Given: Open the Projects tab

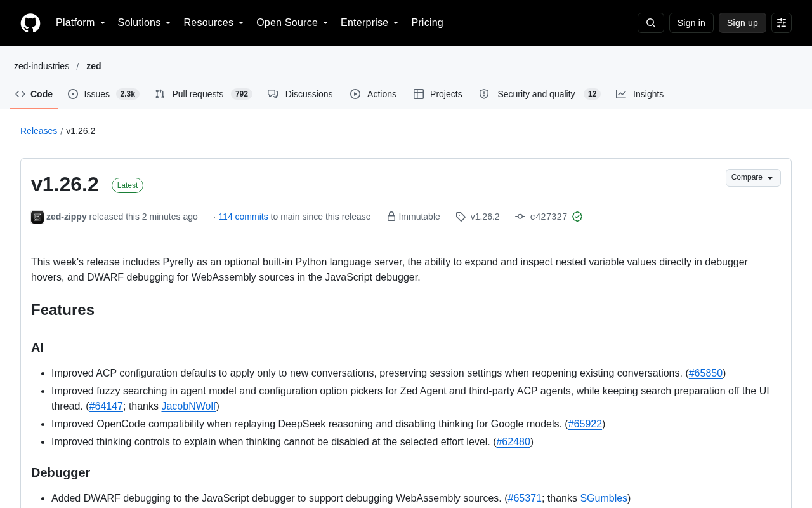Looking at the screenshot, I should (x=438, y=94).
